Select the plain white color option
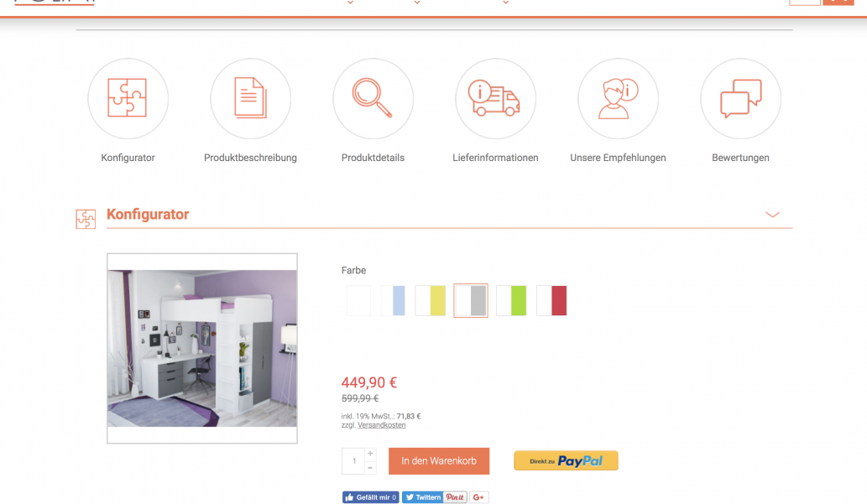The height and width of the screenshot is (504, 867). (358, 300)
